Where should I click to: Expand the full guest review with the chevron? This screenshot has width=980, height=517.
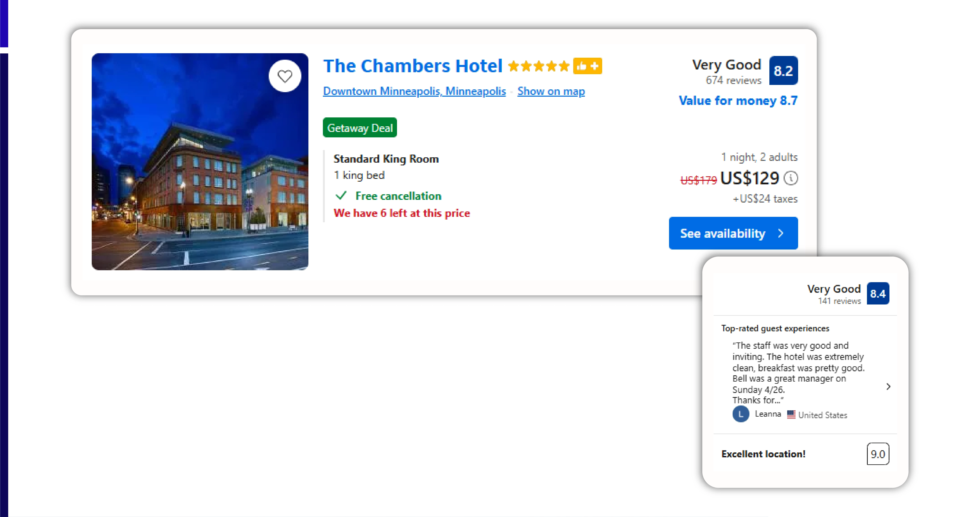click(888, 386)
